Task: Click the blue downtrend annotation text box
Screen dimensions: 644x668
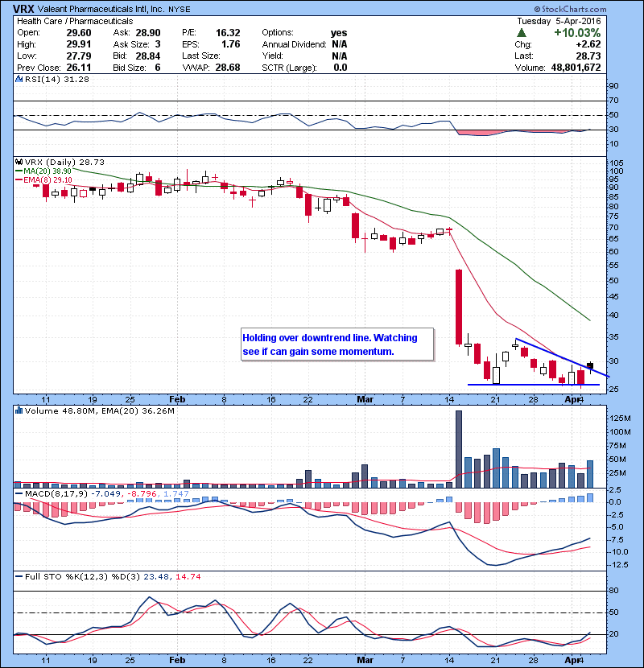Action: coord(337,344)
